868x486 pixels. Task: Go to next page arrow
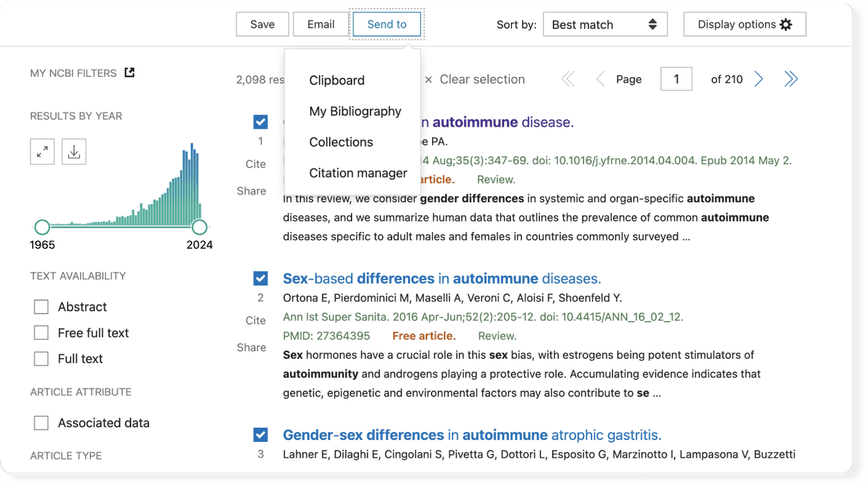click(x=758, y=79)
